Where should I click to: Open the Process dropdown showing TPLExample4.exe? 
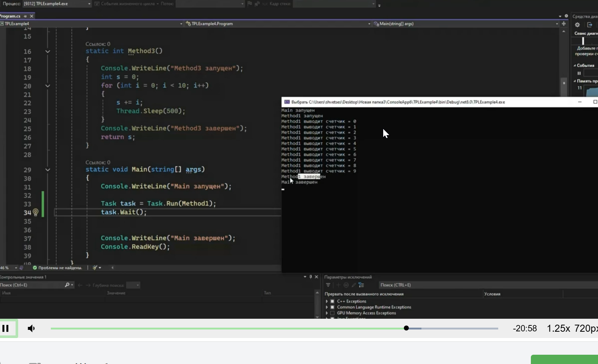click(57, 4)
